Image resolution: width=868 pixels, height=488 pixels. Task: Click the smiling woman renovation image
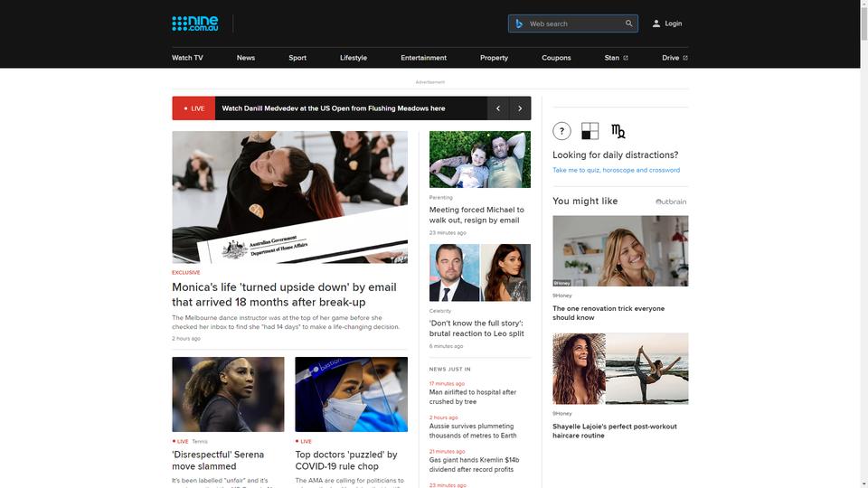(x=620, y=250)
